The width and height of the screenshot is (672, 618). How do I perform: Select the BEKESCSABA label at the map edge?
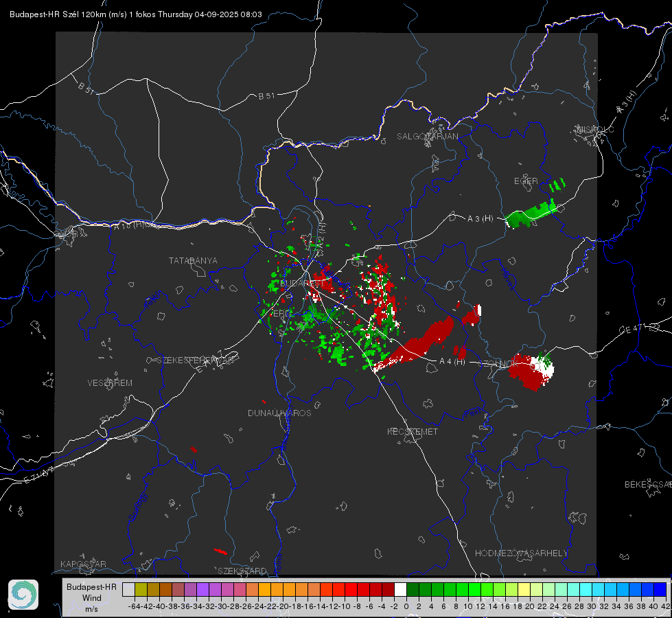[648, 484]
